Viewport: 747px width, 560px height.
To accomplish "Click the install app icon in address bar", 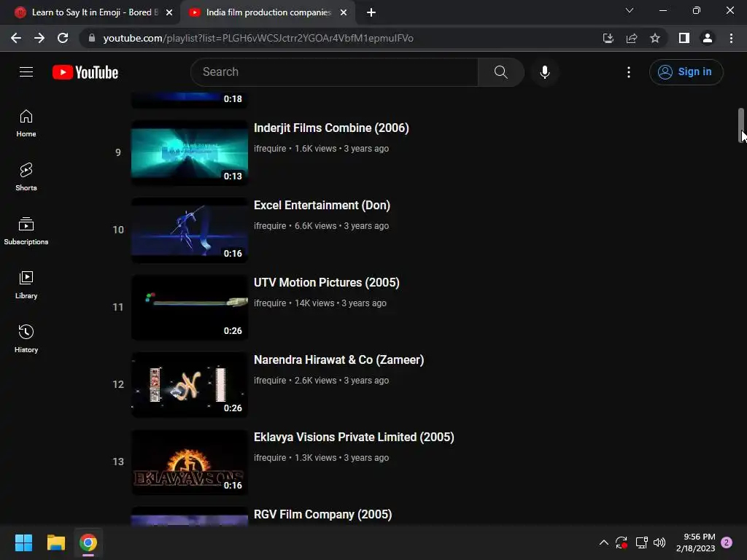I will 608,38.
